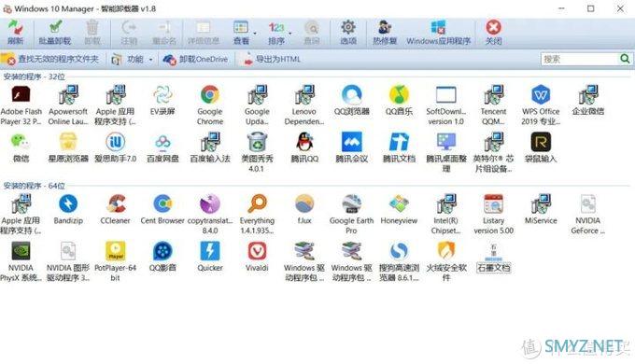Select the 星愿浏览器 program icon
635x364 pixels.
tap(68, 142)
